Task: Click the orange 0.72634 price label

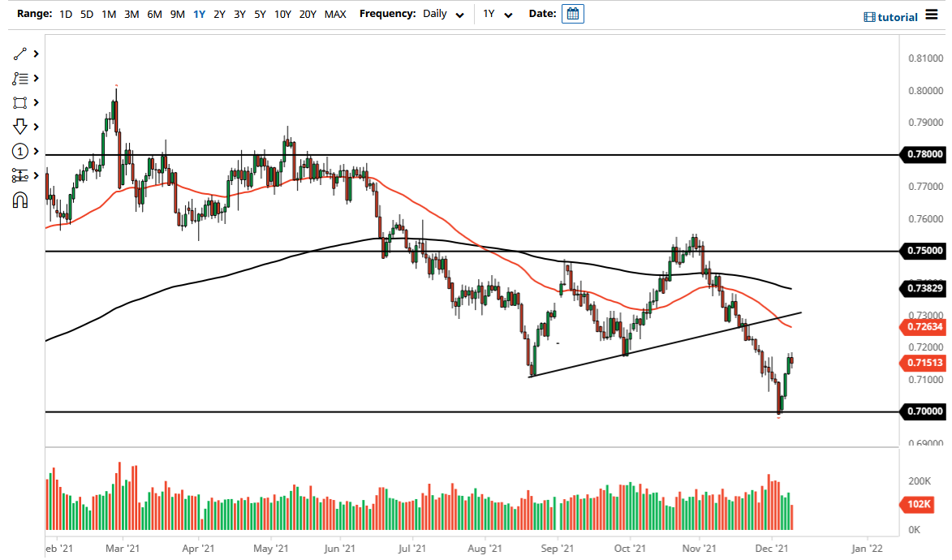Action: tap(924, 328)
